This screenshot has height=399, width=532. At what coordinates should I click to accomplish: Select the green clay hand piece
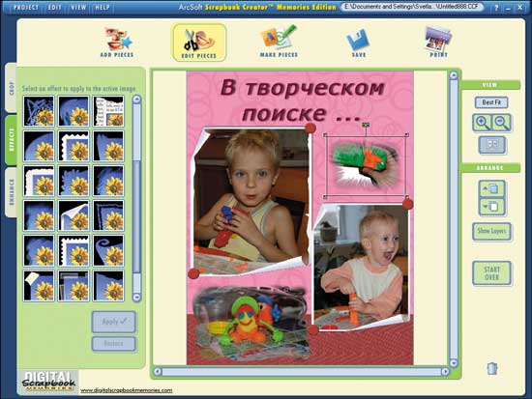coord(366,165)
